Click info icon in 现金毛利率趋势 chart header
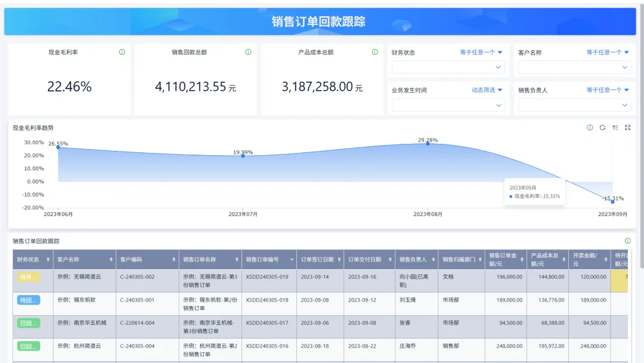644x363 pixels. (x=590, y=128)
